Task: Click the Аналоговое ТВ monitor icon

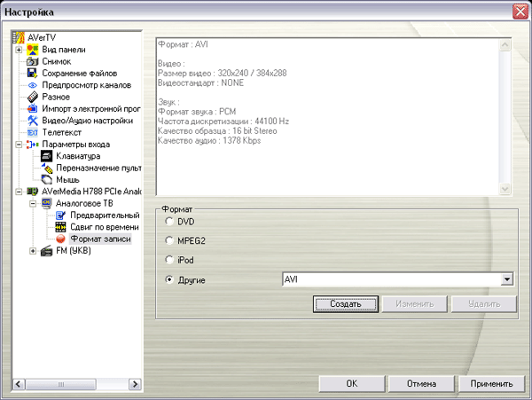Action: (46, 203)
